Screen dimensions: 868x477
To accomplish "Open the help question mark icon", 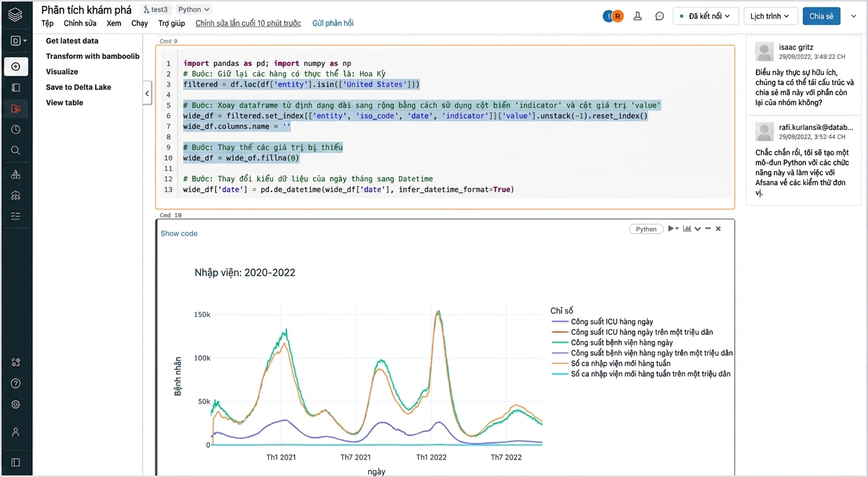I will click(16, 383).
